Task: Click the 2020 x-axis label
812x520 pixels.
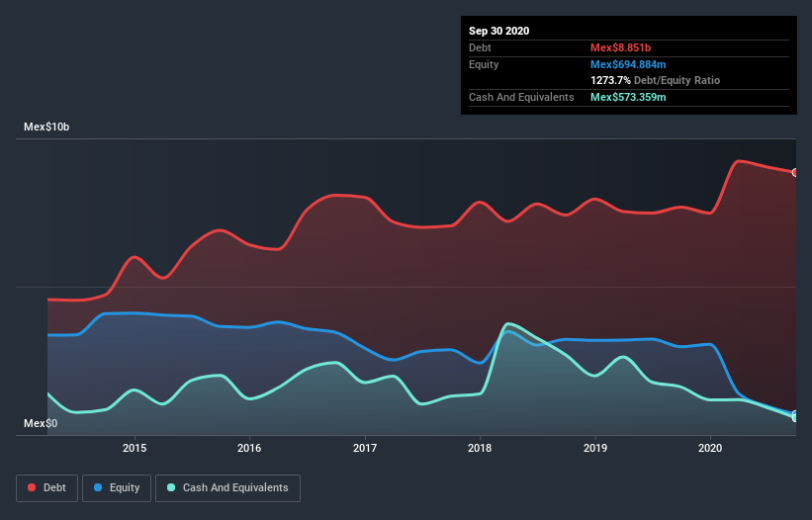Action: point(710,448)
